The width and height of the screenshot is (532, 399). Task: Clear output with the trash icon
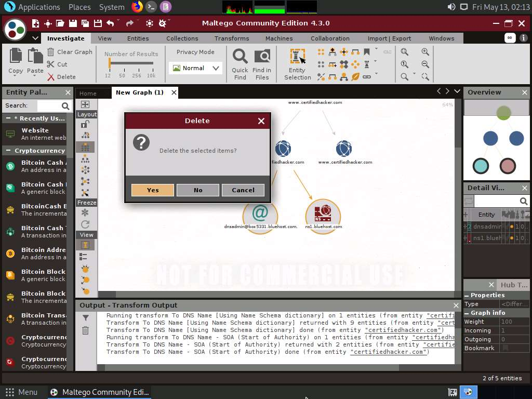click(x=86, y=330)
